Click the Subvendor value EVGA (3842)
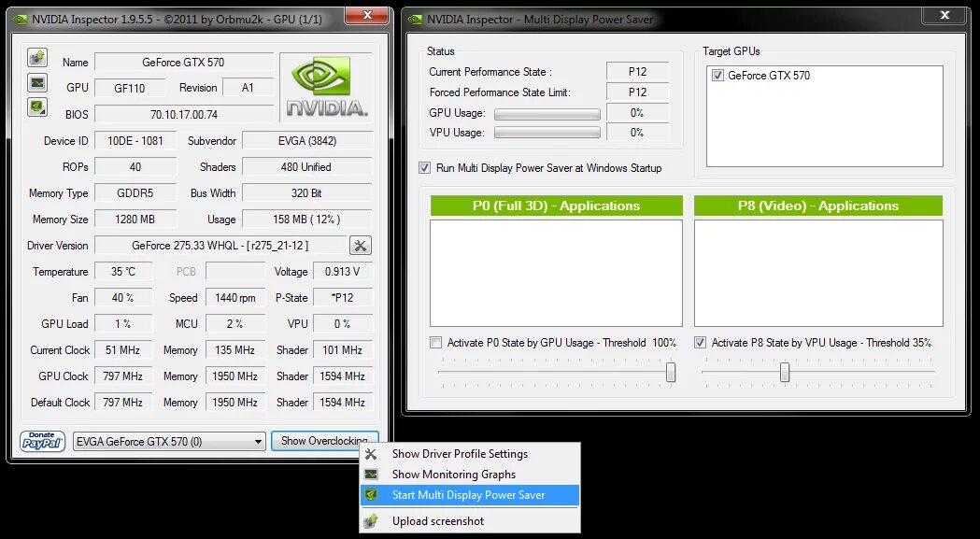 point(307,141)
